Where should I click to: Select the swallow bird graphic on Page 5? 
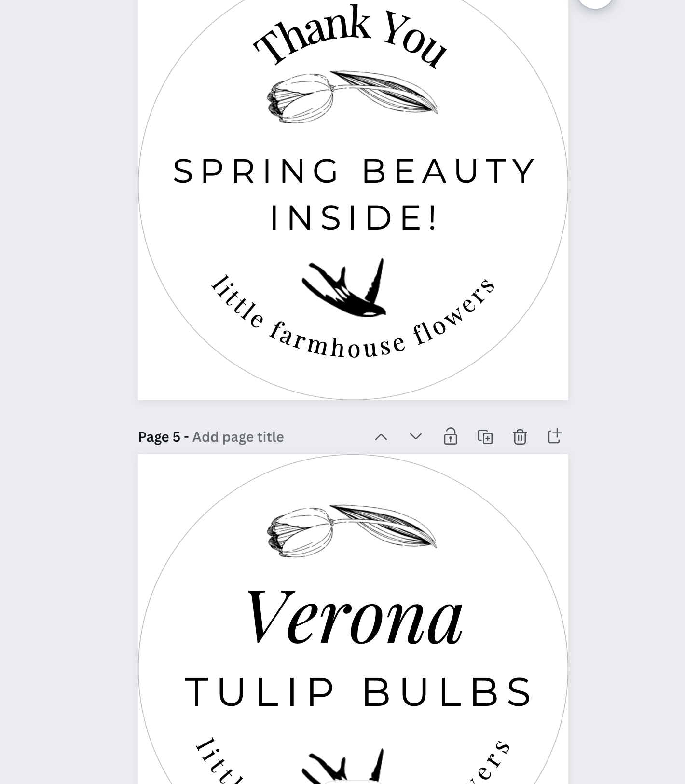(x=343, y=767)
